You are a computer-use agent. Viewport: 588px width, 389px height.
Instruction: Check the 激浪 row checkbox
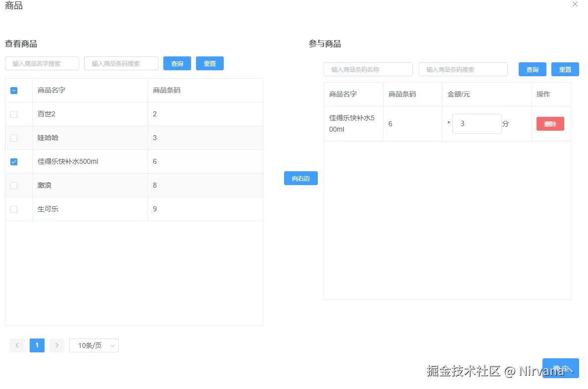point(14,185)
